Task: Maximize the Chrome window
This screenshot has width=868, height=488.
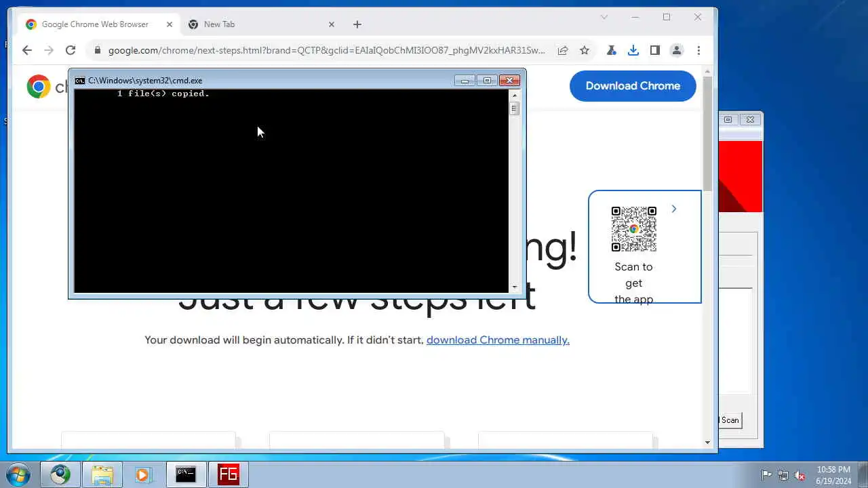Action: [667, 17]
